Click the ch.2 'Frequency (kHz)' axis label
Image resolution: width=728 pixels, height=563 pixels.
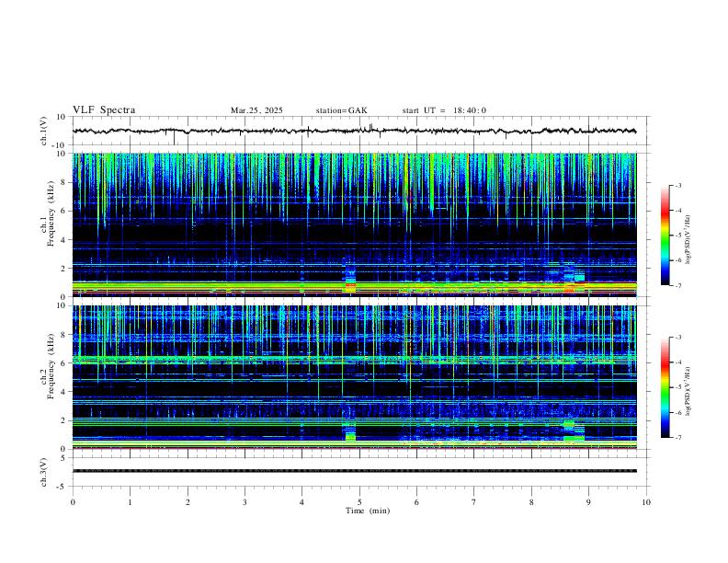tap(51, 366)
